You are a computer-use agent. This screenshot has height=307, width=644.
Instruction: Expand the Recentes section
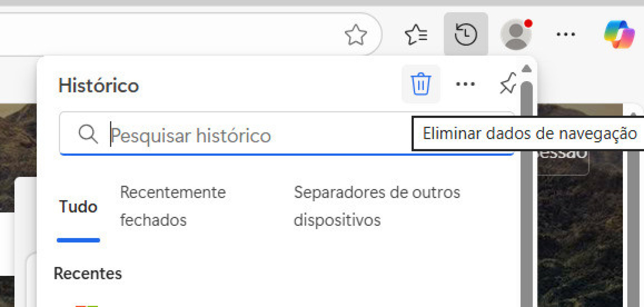88,273
